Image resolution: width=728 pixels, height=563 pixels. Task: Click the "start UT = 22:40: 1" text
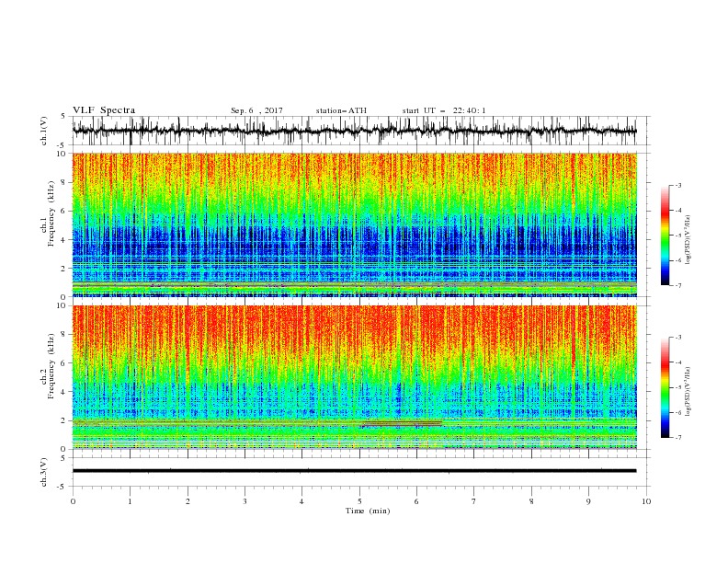[x=444, y=110]
